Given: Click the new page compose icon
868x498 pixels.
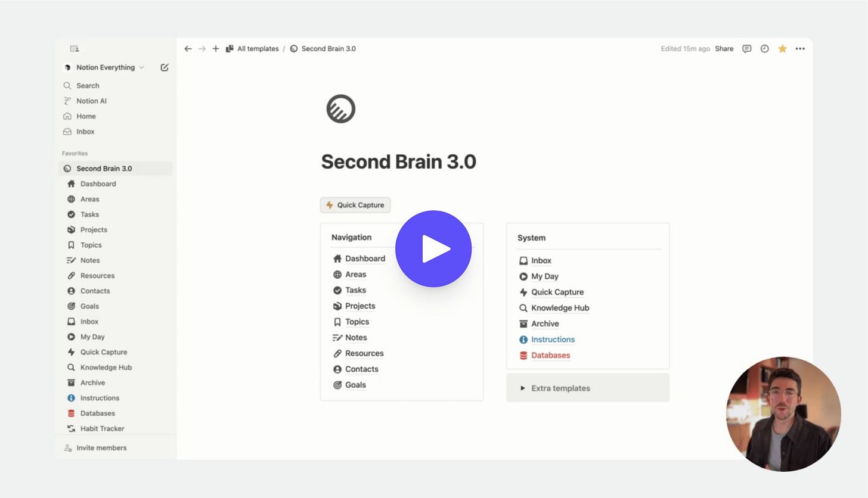Looking at the screenshot, I should point(165,67).
